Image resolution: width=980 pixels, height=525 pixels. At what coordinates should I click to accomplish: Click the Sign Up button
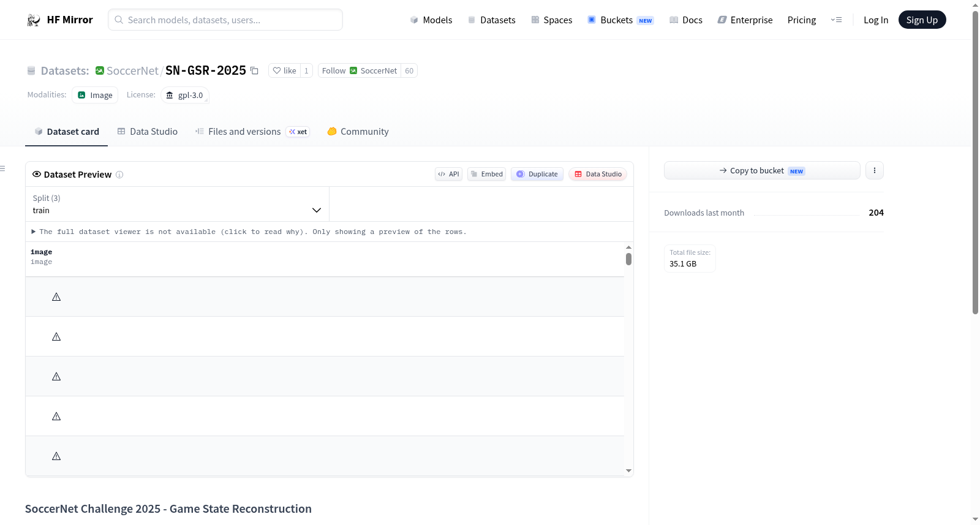pos(922,20)
